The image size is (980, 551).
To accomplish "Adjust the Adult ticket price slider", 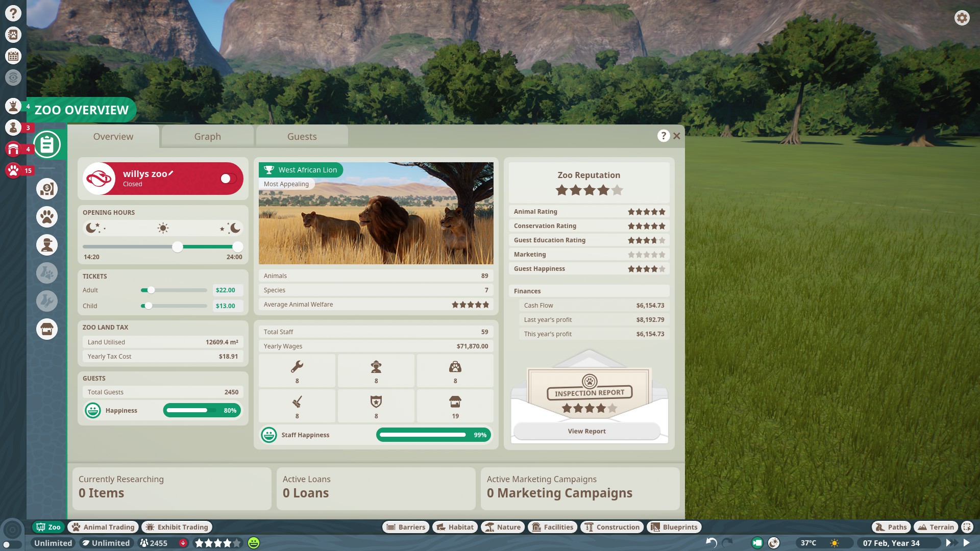I will [x=151, y=290].
